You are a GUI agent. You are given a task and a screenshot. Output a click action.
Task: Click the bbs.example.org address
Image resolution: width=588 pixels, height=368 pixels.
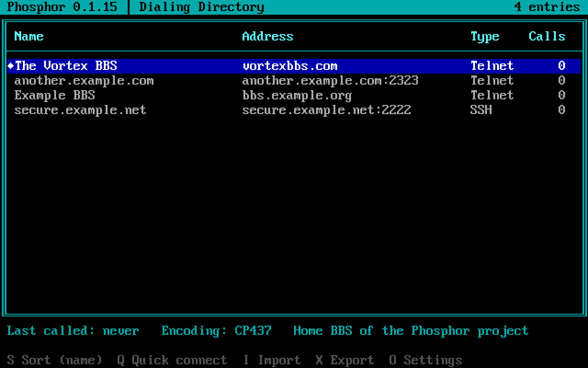pyautogui.click(x=297, y=96)
